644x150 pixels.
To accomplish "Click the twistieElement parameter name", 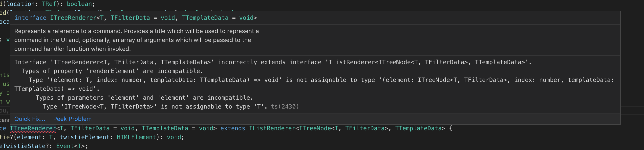I will pyautogui.click(x=84, y=137).
